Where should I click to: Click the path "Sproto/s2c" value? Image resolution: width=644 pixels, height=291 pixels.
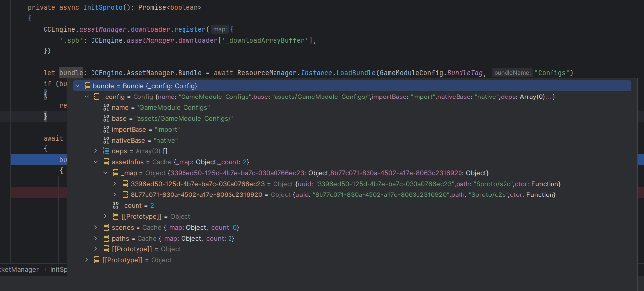coord(493,184)
